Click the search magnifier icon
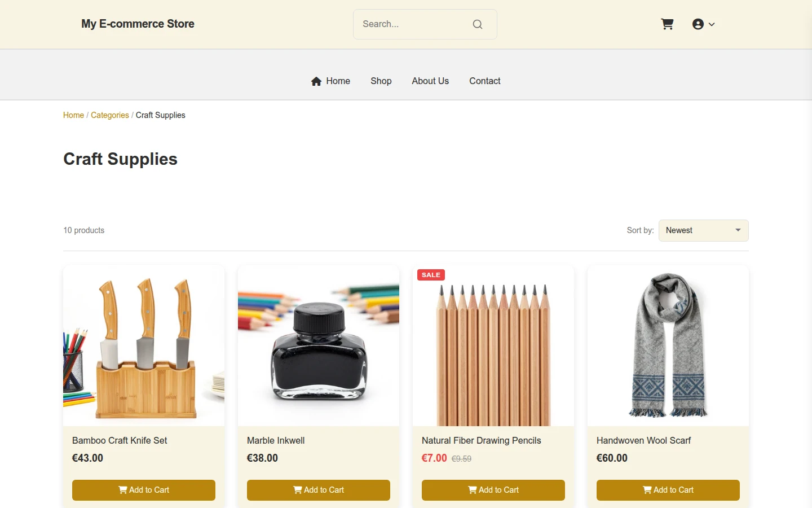The width and height of the screenshot is (812, 508). point(478,24)
